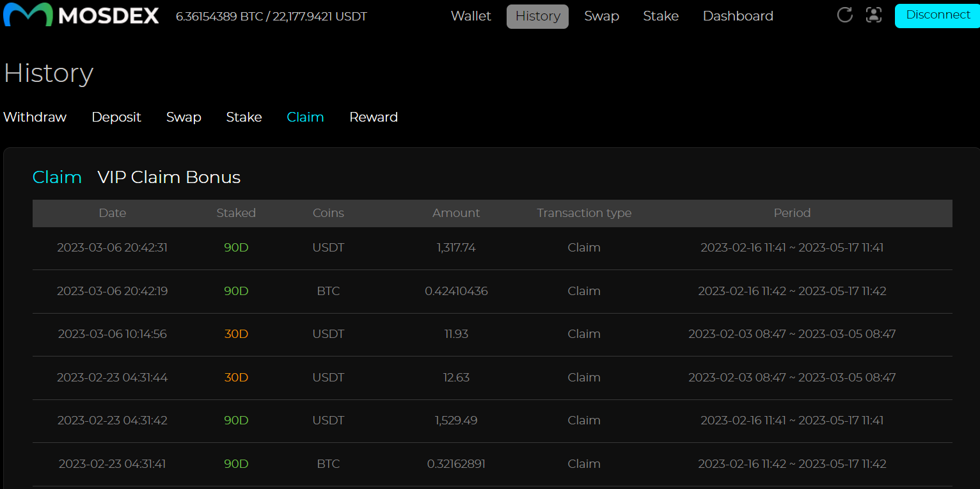
Task: Switch to Reward history tab
Action: (x=374, y=117)
